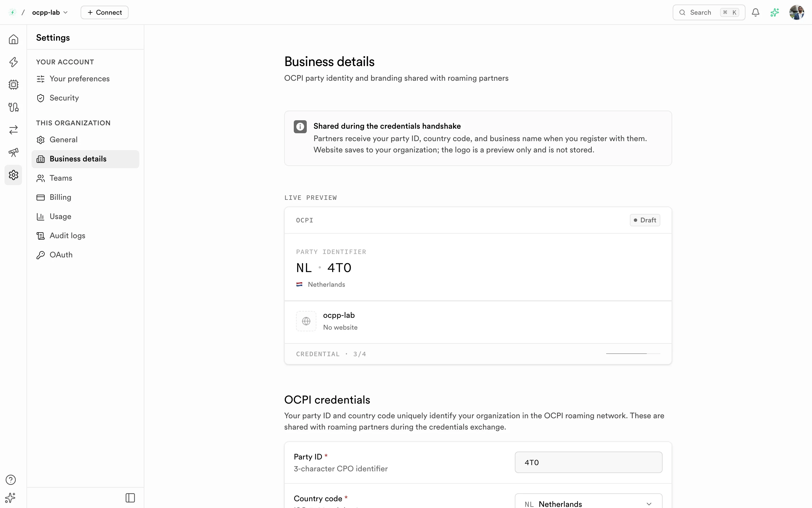Viewport: 812px width, 508px height.
Task: Open Billing settings page
Action: (85, 197)
